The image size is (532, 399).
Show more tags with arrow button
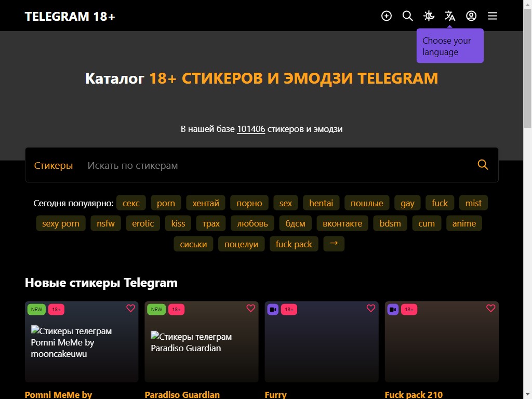point(334,244)
